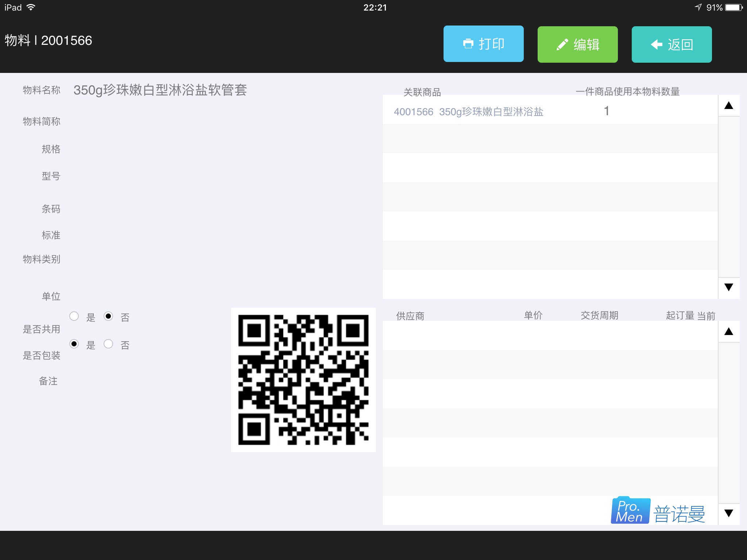Tap the ProMen 普诺曼 logo
This screenshot has width=747, height=560.
point(658,510)
